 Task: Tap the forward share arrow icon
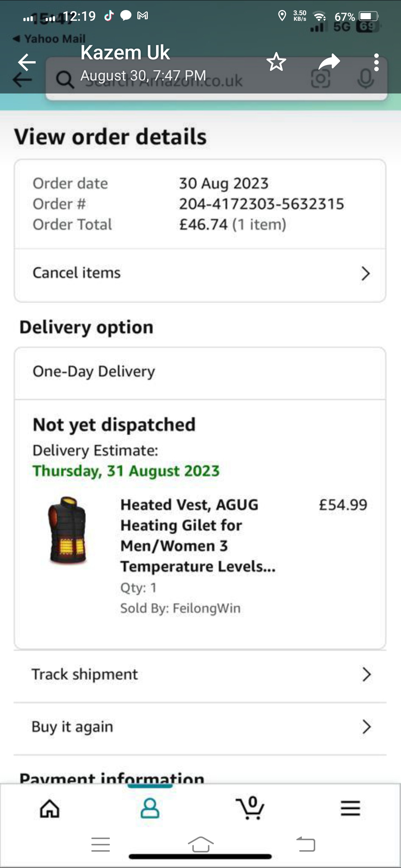pos(329,62)
